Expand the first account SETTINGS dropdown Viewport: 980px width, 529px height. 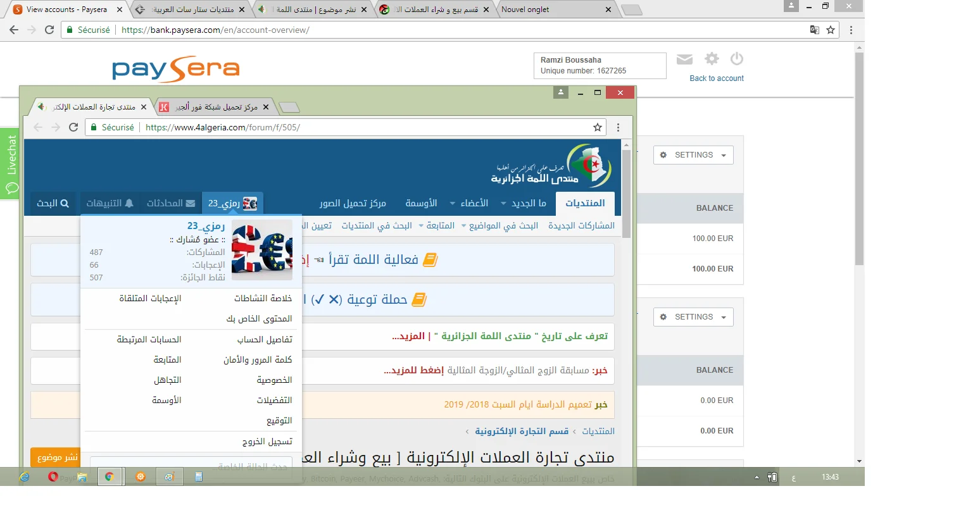click(x=693, y=155)
